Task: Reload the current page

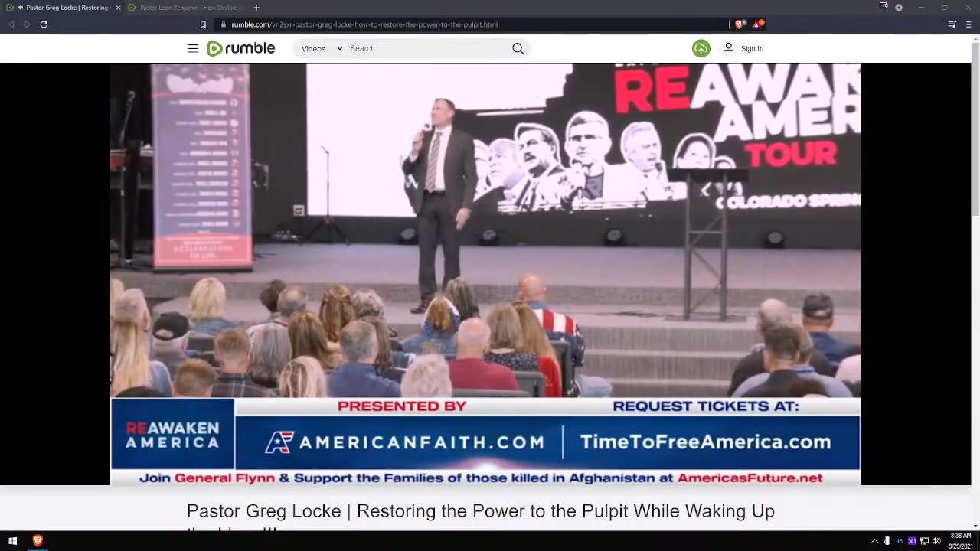Action: point(44,24)
